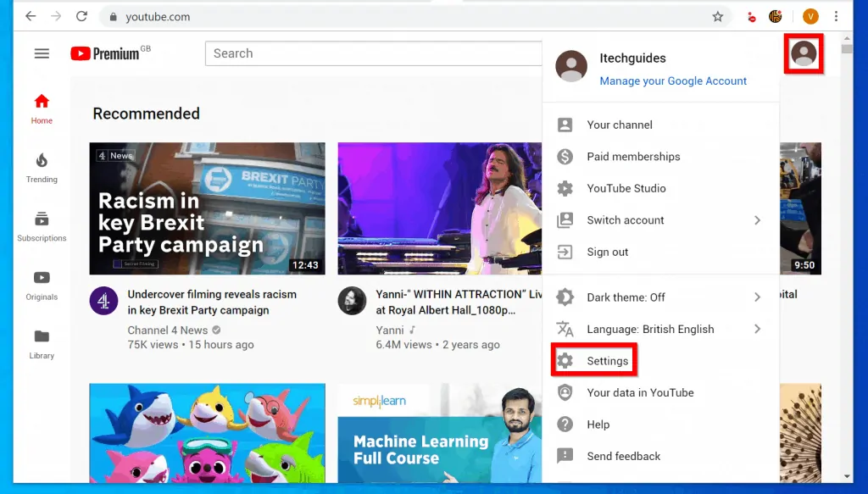Viewport: 868px width, 494px height.
Task: Open YouTube Studio from the account menu
Action: [626, 188]
